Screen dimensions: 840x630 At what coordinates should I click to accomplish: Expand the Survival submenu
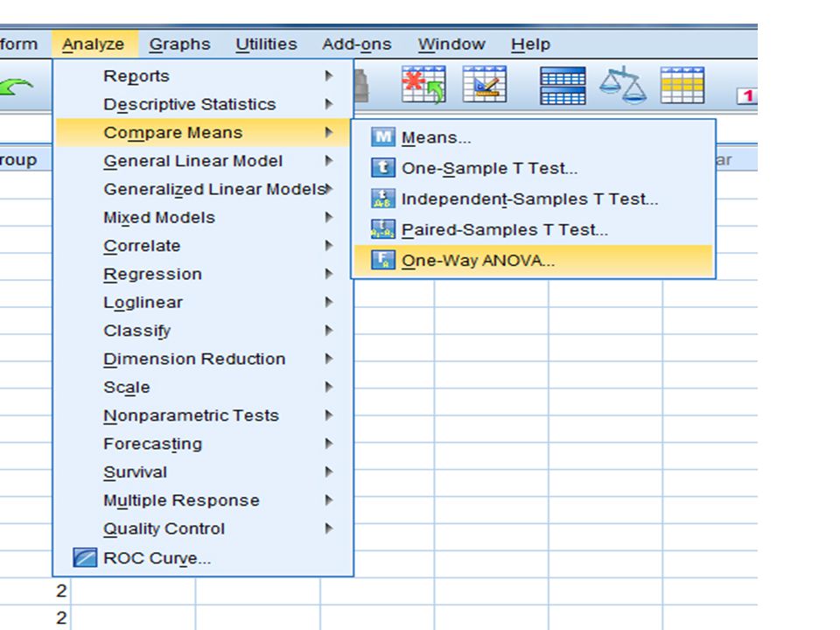pyautogui.click(x=204, y=472)
